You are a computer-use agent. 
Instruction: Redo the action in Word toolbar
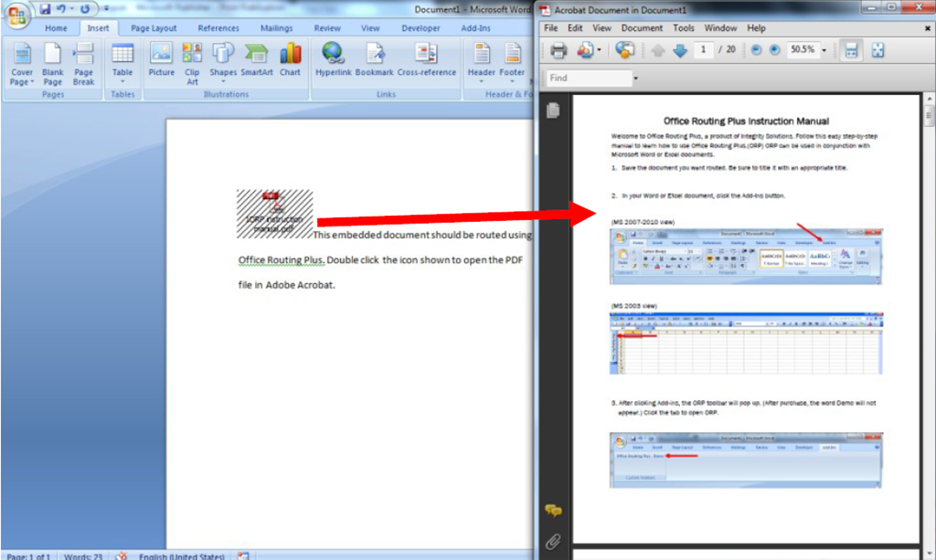click(x=85, y=9)
